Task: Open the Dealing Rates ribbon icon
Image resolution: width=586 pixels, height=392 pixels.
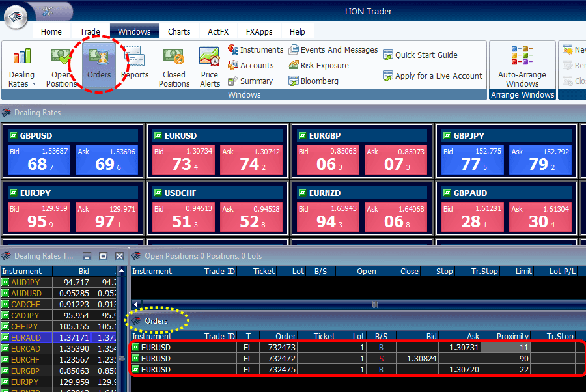Action: 21,57
